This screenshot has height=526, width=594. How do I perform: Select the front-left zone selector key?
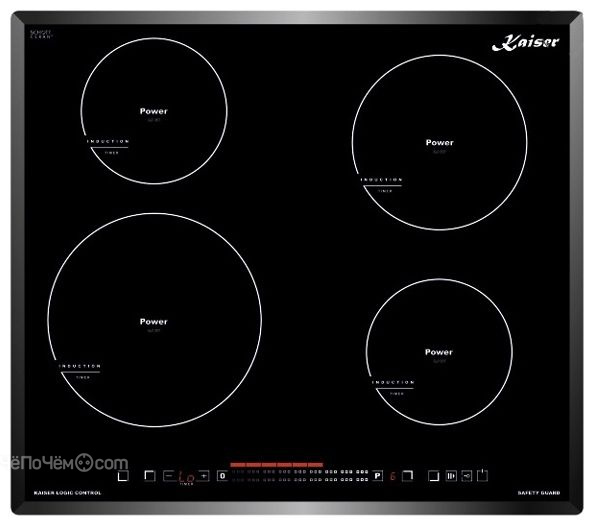pyautogui.click(x=123, y=476)
